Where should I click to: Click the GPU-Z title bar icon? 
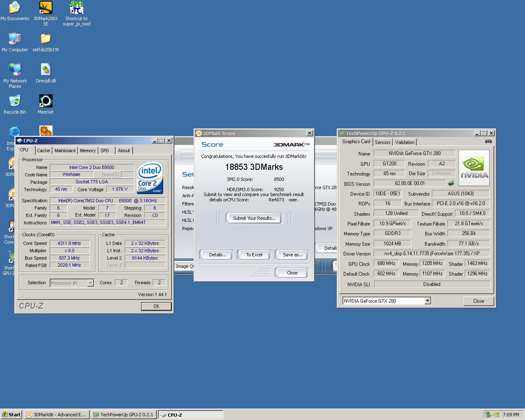point(342,133)
